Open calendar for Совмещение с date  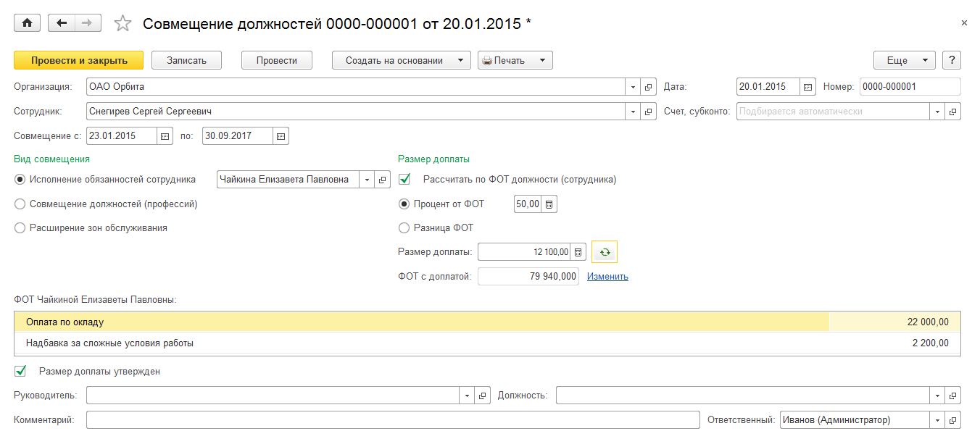[x=165, y=135]
